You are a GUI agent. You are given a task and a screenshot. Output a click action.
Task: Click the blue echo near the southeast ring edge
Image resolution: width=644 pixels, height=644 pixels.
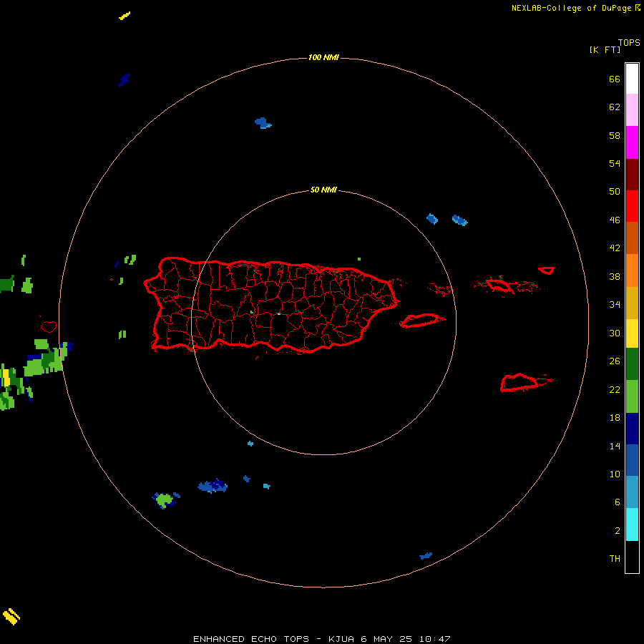(x=426, y=556)
